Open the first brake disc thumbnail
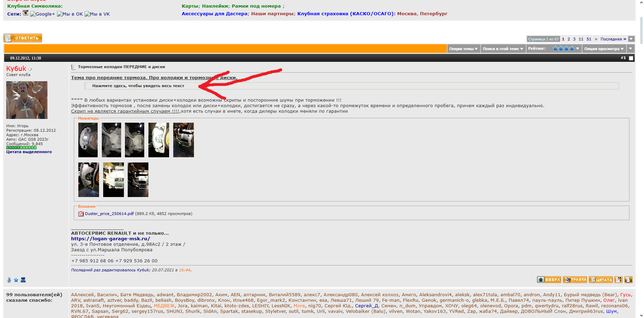Image resolution: width=644 pixels, height=318 pixels. point(88,140)
